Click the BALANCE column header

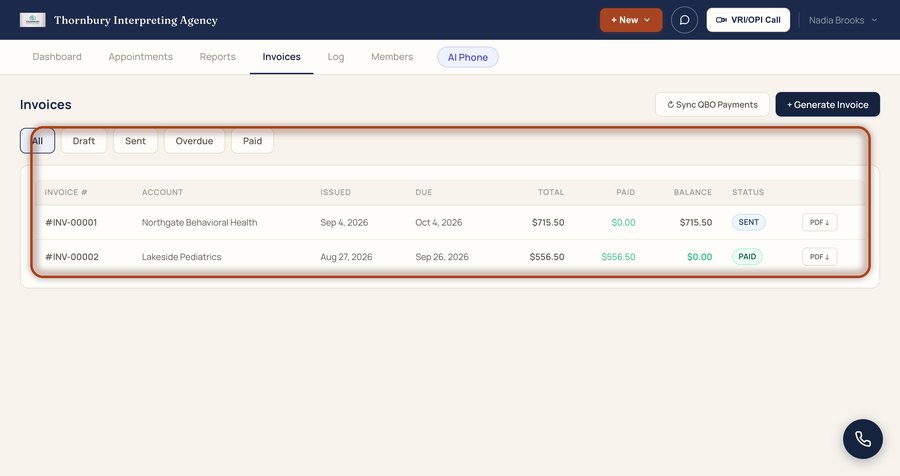click(x=693, y=192)
